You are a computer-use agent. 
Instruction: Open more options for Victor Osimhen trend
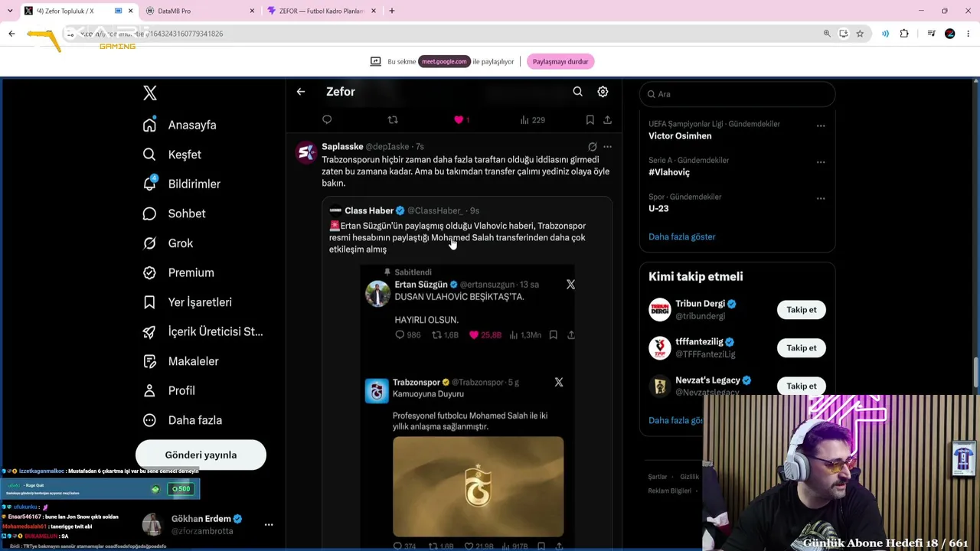[821, 126]
